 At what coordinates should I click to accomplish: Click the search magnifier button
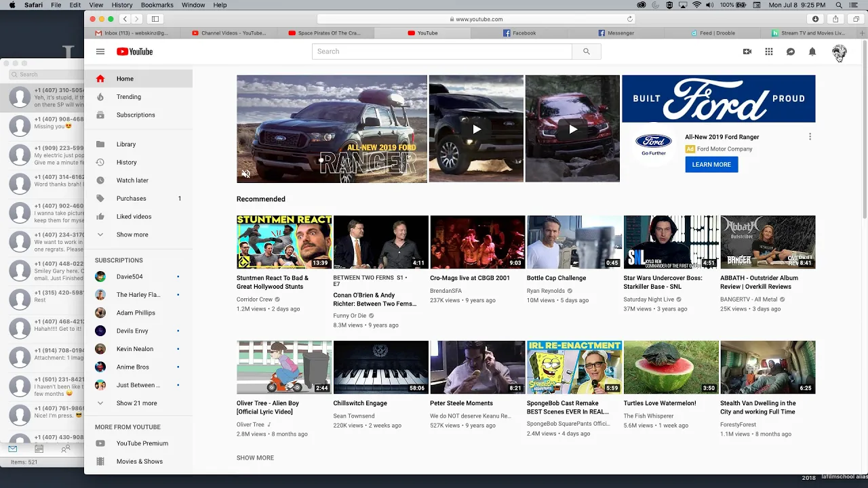coord(587,52)
